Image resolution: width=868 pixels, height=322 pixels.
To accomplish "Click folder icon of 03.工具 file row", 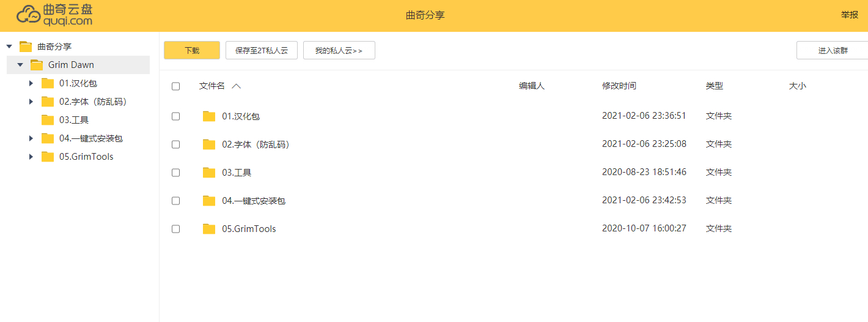I will point(209,173).
